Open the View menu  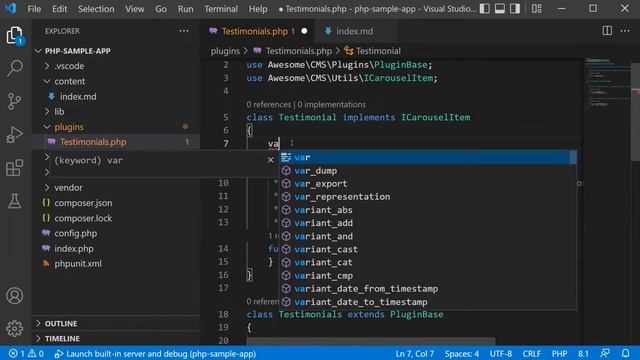[x=135, y=9]
